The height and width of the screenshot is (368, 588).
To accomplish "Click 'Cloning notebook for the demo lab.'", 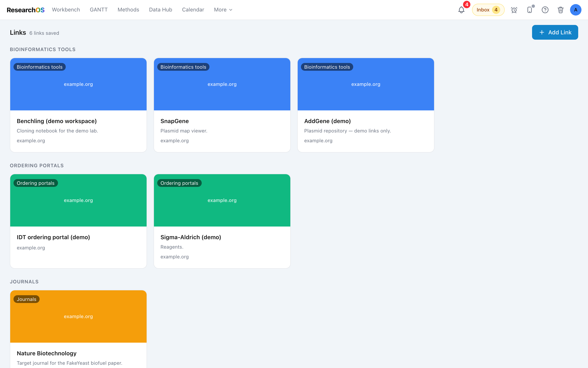I will coord(57,131).
